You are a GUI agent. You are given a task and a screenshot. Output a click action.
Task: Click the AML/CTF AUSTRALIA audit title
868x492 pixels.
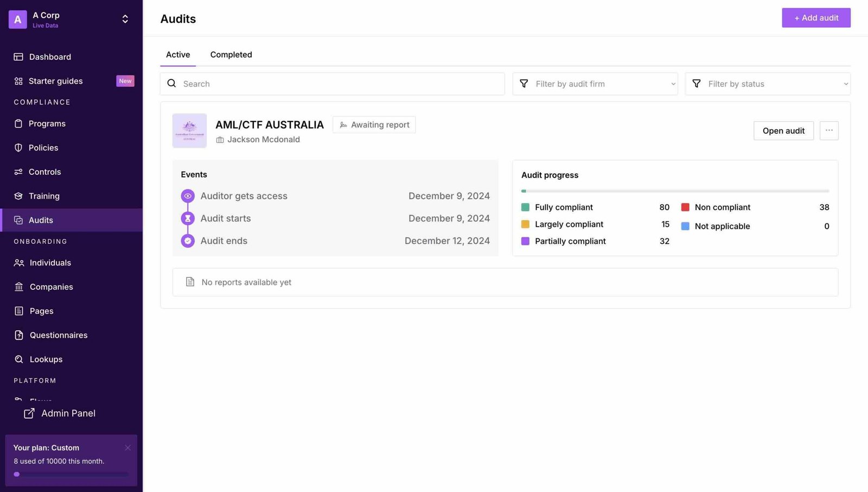(x=270, y=125)
